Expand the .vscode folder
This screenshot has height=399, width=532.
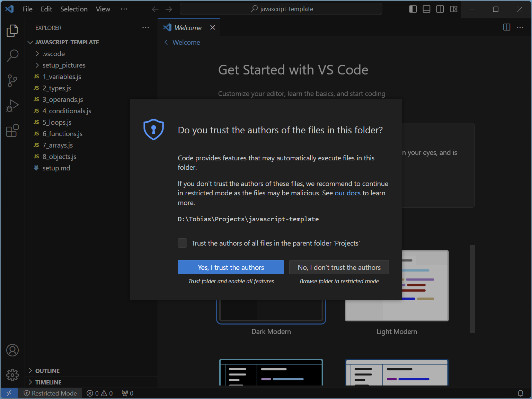pos(54,54)
